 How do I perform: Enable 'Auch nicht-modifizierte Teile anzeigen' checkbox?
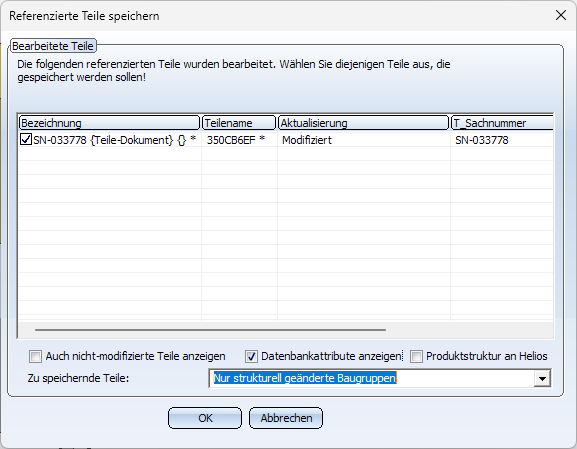[x=35, y=356]
